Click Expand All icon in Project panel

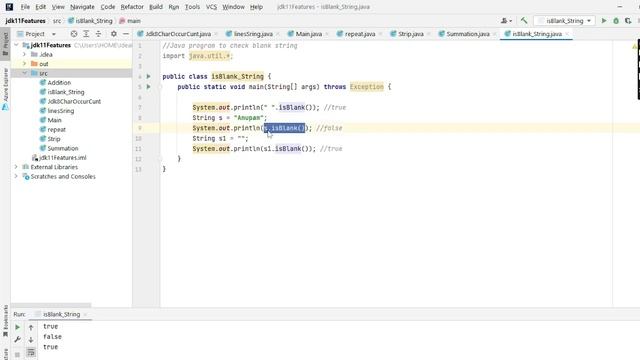pyautogui.click(x=86, y=34)
